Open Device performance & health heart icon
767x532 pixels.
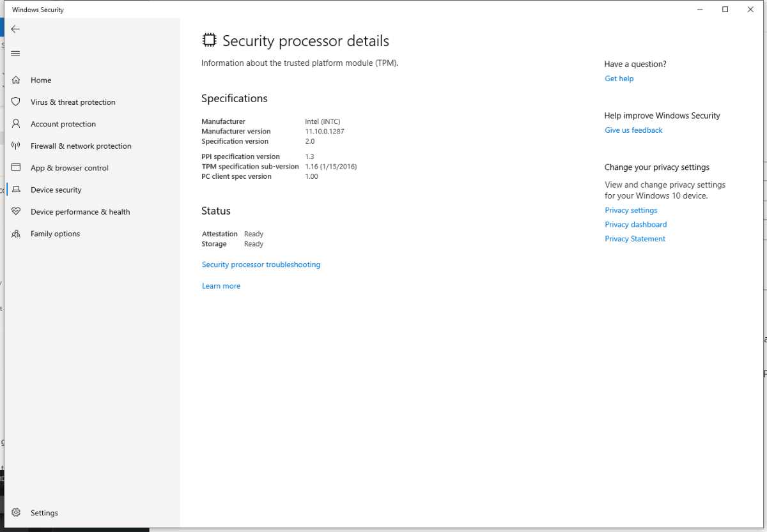[x=16, y=211]
